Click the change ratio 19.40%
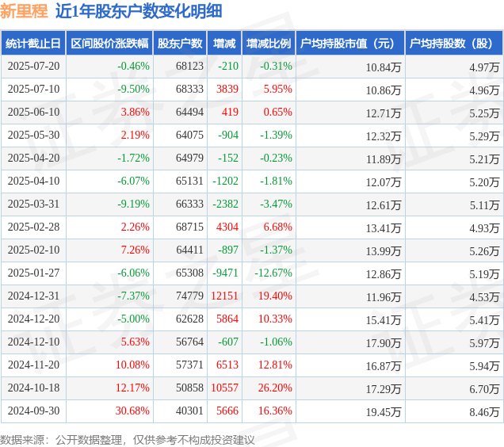This screenshot has width=504, height=447. click(275, 296)
